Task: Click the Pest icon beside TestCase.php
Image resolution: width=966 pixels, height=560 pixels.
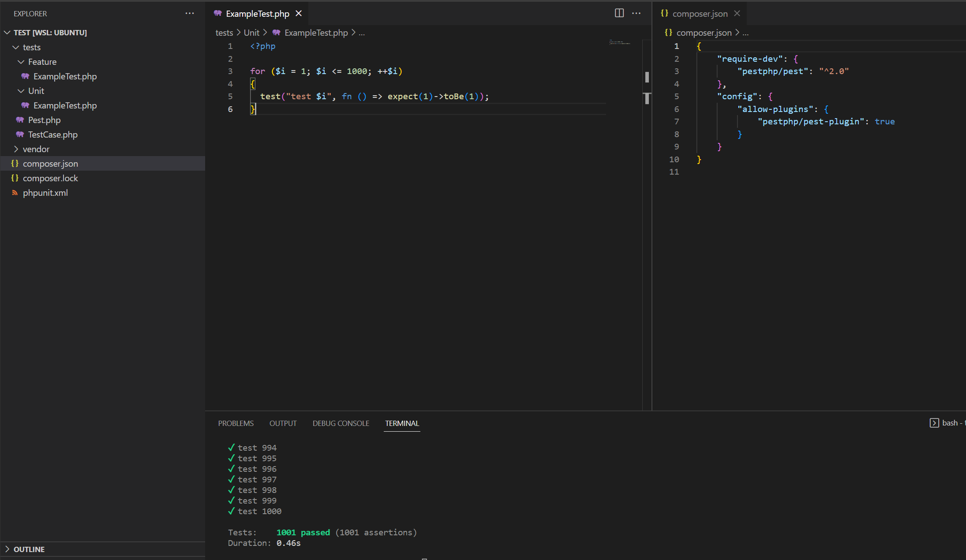Action: 19,134
